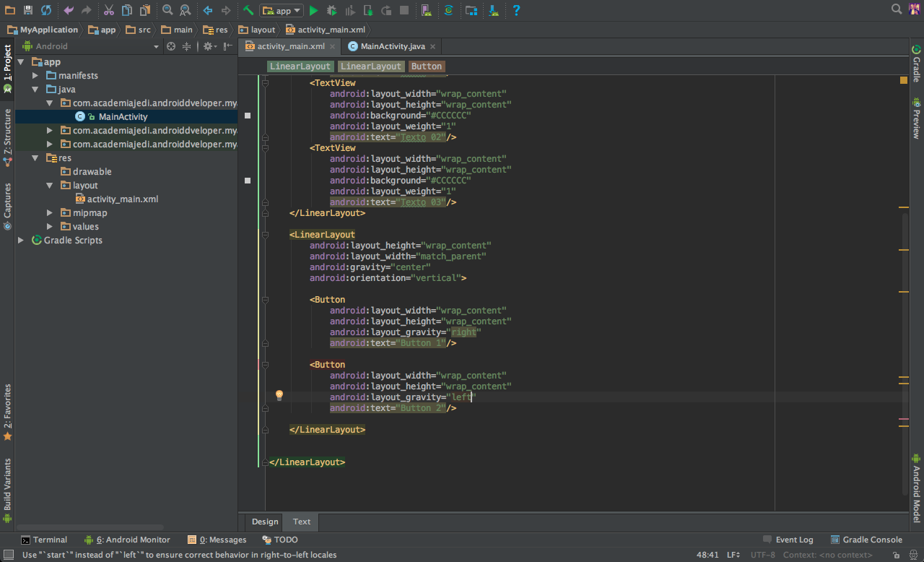The width and height of the screenshot is (924, 562).
Task: Open the AVD Manager icon
Action: coord(426,11)
